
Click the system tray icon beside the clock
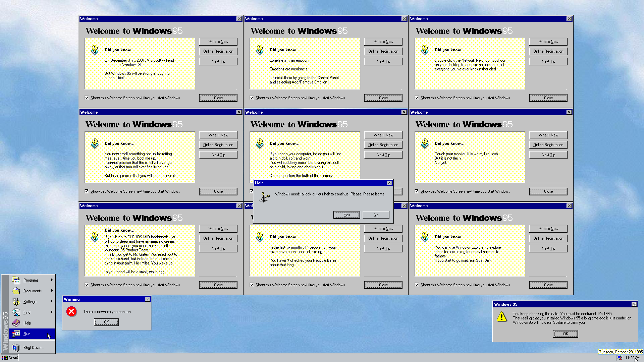coord(620,358)
